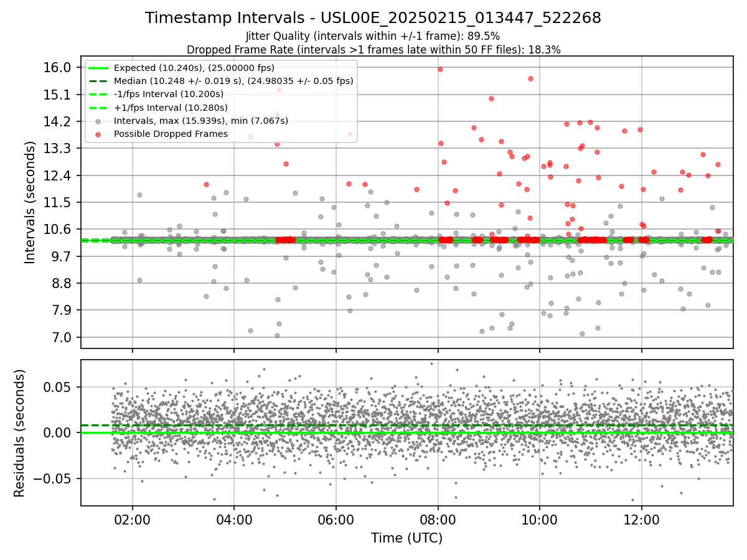Click legend entry "Intervals, max (15.939s), min (7.067s)"

coord(201,121)
